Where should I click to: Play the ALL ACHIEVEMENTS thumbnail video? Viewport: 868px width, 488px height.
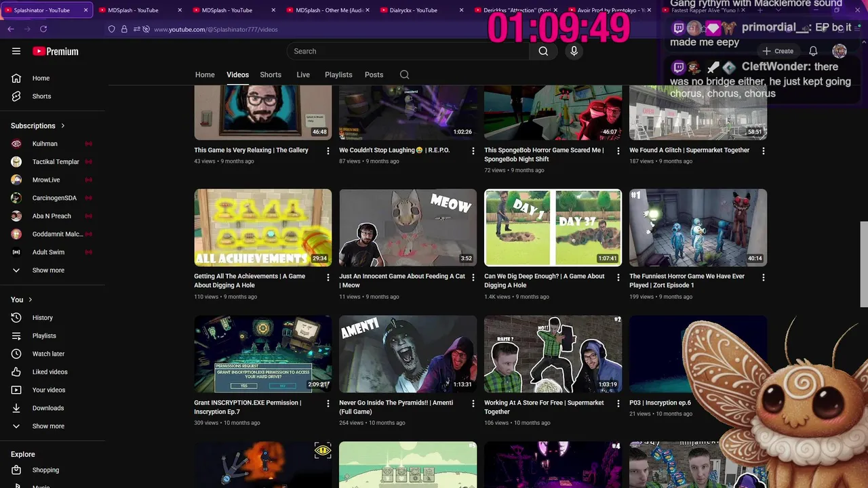263,228
